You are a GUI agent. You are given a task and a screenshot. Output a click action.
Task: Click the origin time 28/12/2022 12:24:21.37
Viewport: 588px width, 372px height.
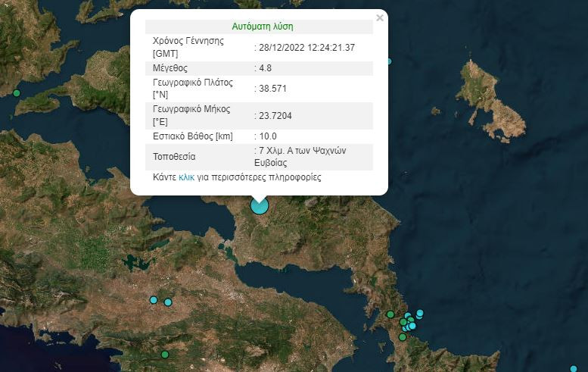307,48
